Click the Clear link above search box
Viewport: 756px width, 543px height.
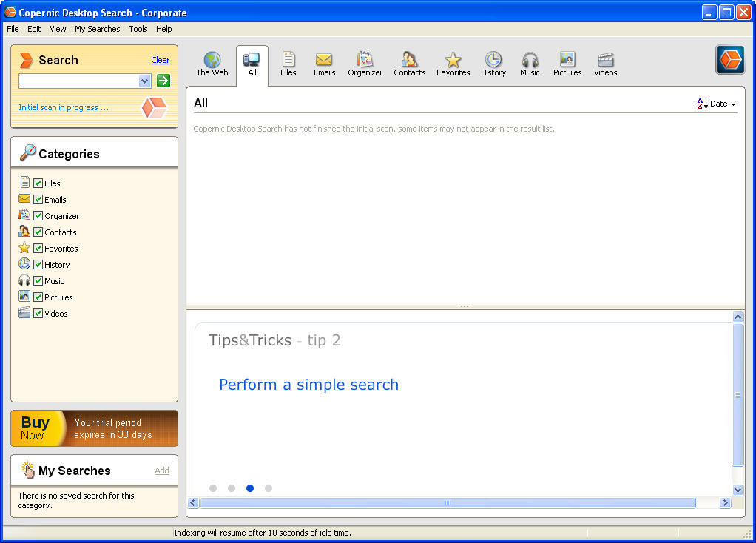(x=161, y=60)
